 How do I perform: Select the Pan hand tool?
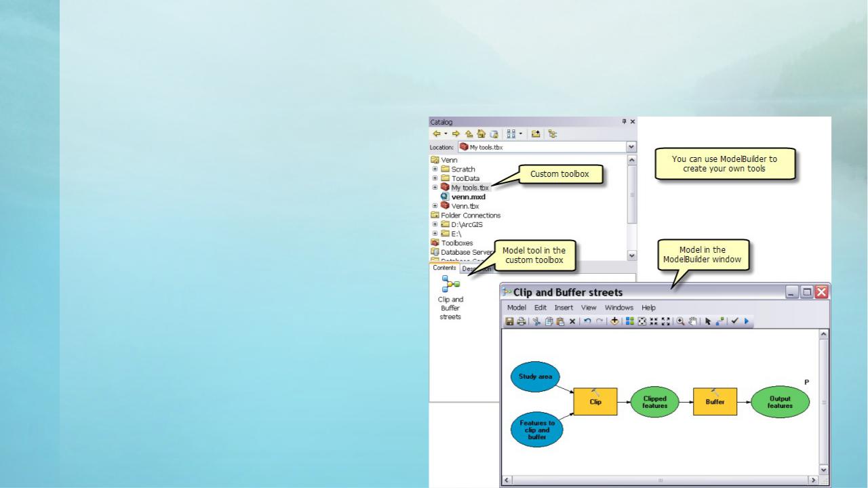(692, 321)
